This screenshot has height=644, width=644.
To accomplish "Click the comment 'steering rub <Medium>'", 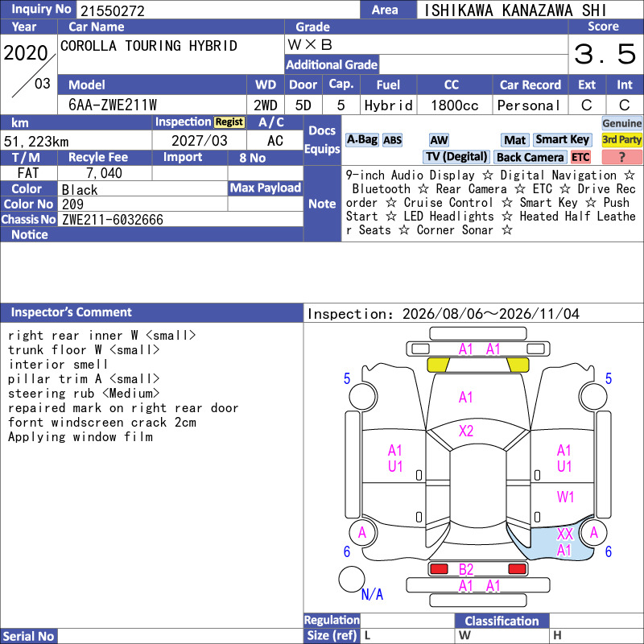I will pos(84,393).
